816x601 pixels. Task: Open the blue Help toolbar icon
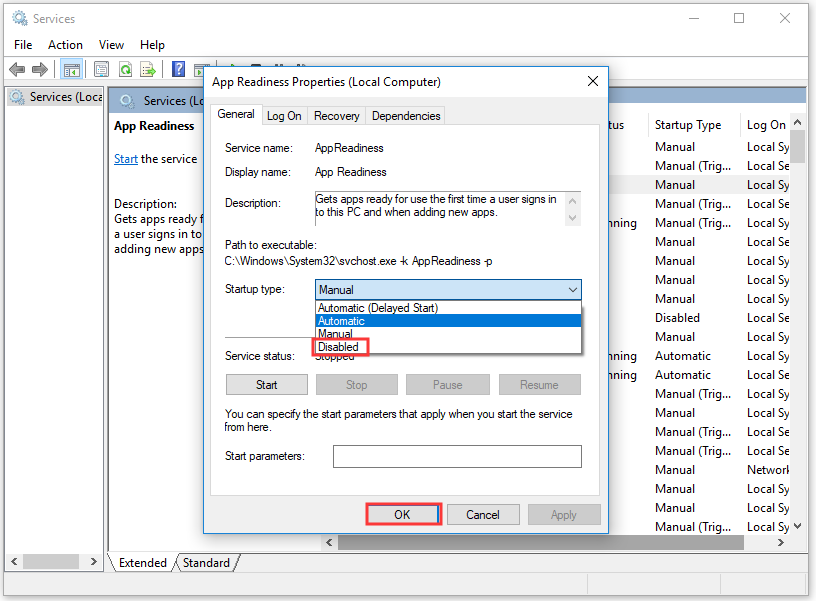click(x=178, y=69)
